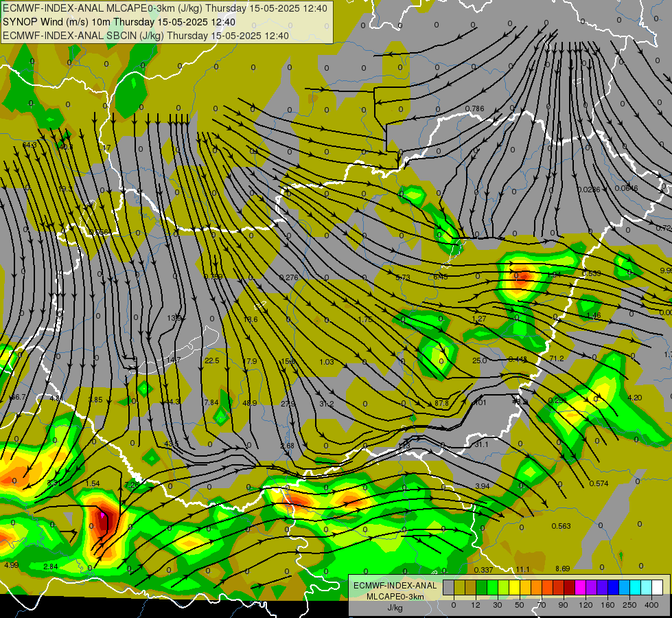Pick the pure blue legend swatch

(613, 587)
